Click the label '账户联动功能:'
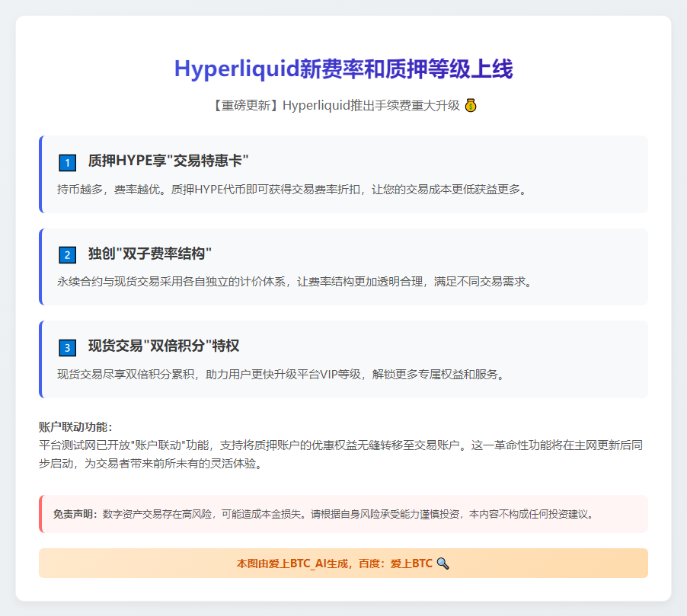 [76, 426]
